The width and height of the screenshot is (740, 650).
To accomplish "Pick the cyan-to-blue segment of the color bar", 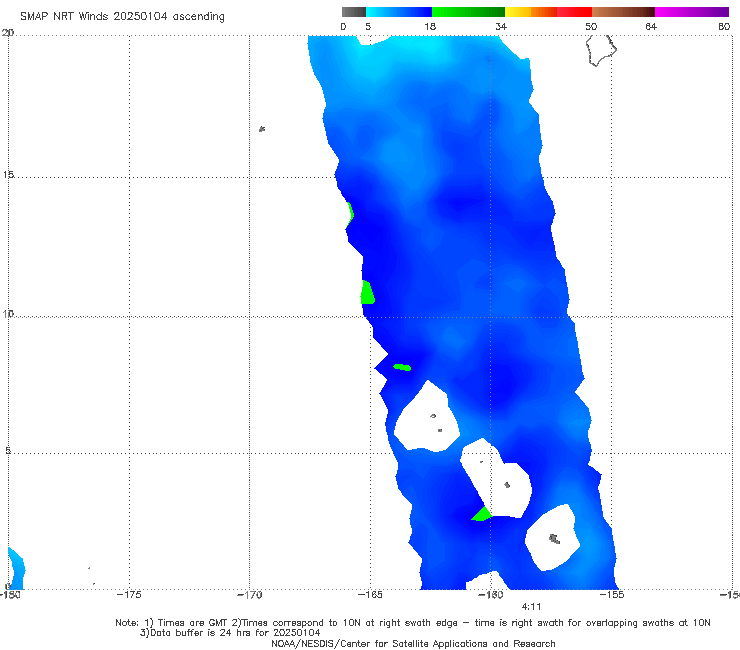I will (399, 12).
